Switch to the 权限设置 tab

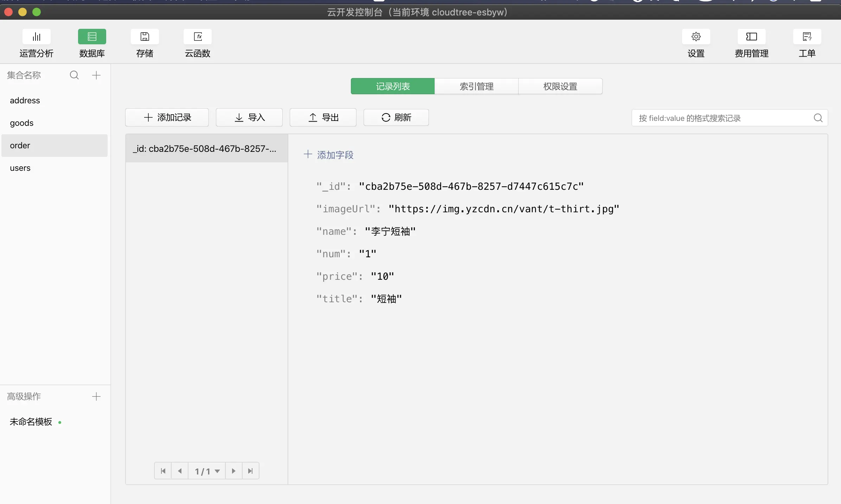coord(560,86)
